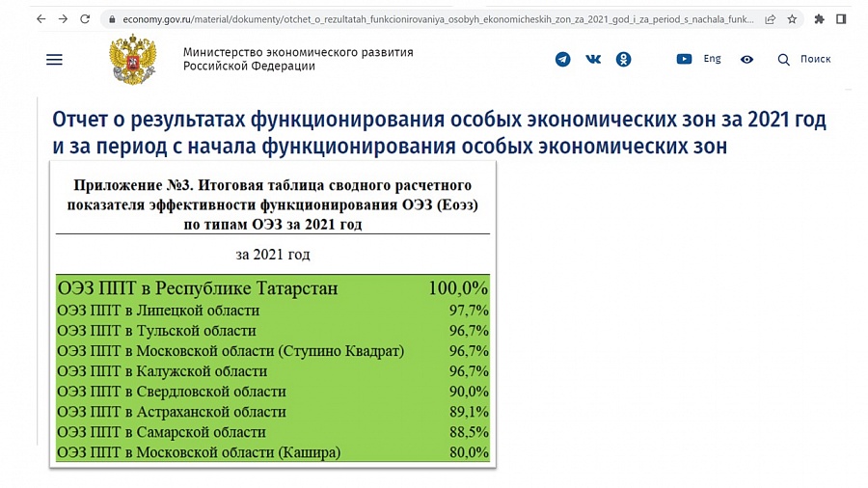Switch site language to Eng

coord(712,59)
